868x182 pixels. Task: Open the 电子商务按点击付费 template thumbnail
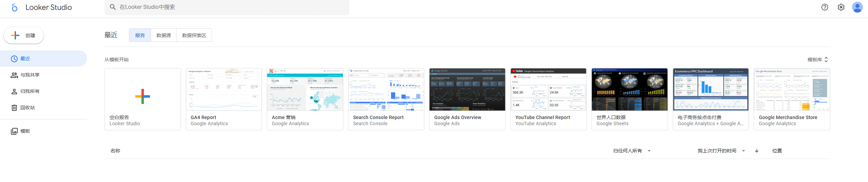[x=711, y=89]
